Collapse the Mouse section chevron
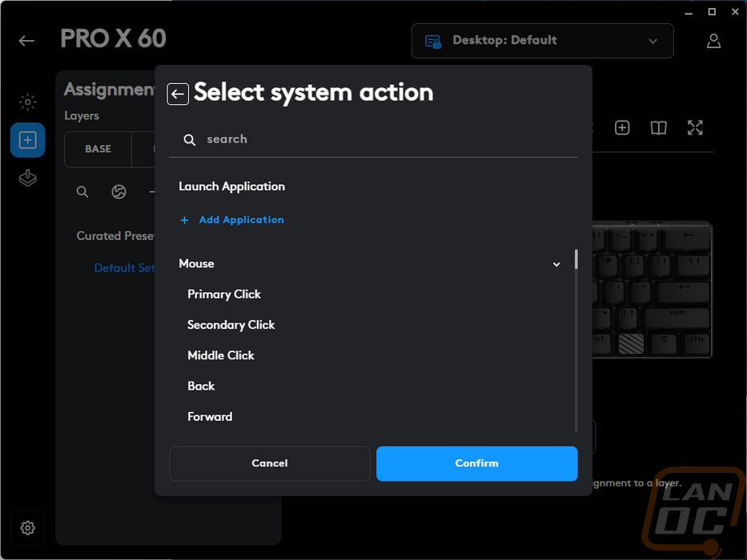 [x=556, y=264]
